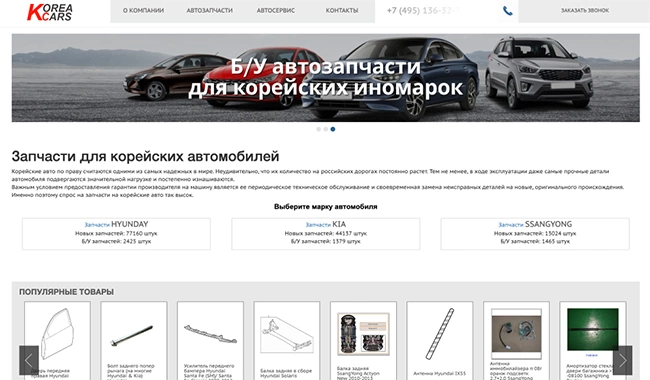Show previous popular products with left arrow
This screenshot has width=650, height=380.
pos(29,360)
